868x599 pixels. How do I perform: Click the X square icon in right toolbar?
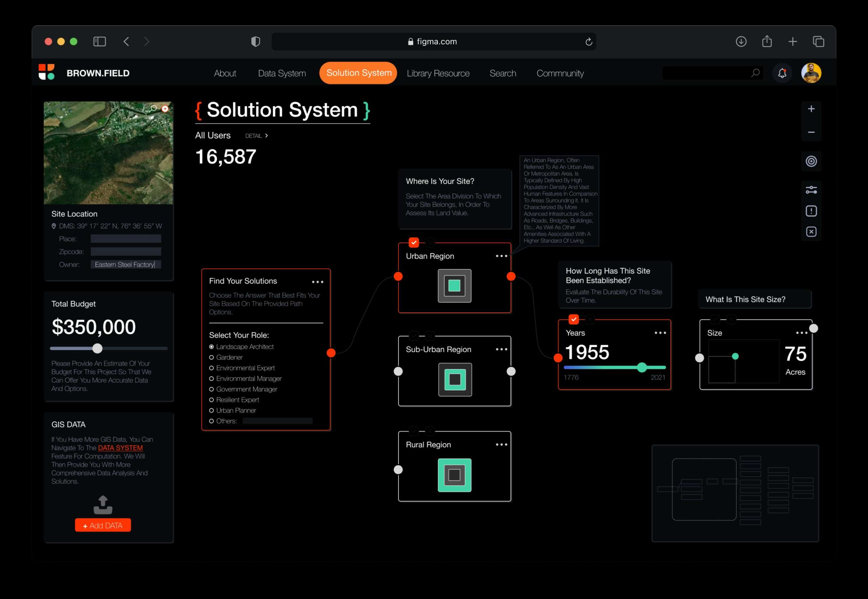pos(811,231)
